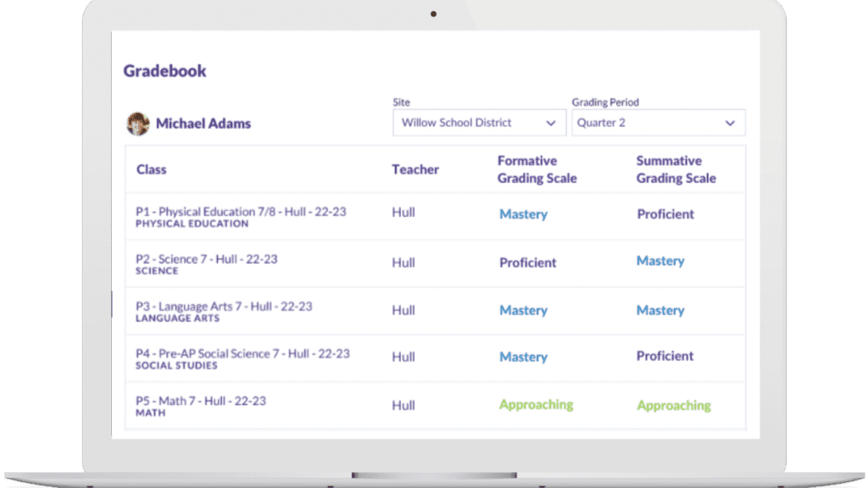Click Michael Adams profile avatar

(138, 124)
